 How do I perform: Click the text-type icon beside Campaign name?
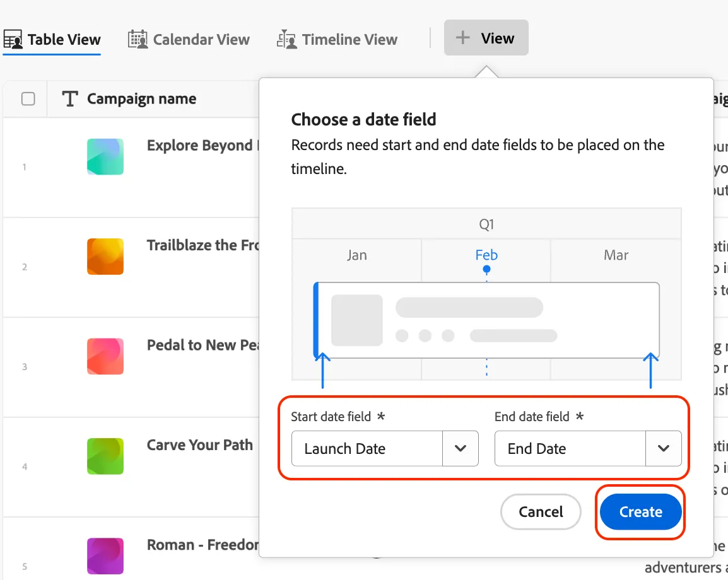tap(70, 99)
